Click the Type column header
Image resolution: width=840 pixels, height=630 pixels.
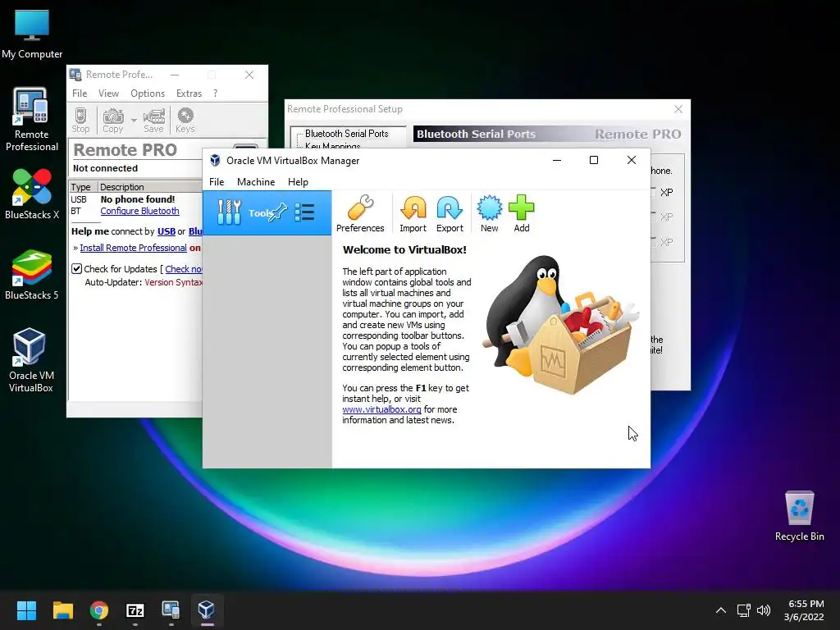tap(84, 187)
